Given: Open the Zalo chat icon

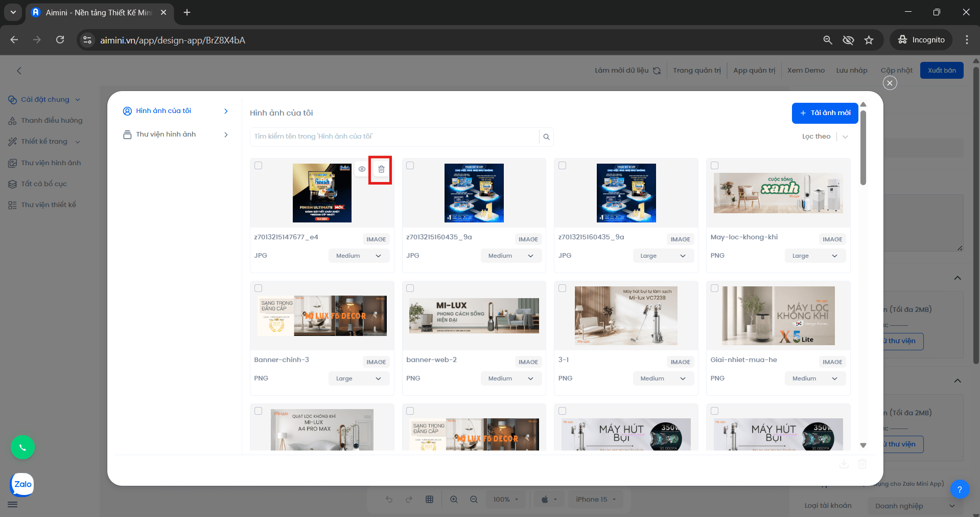Looking at the screenshot, I should point(22,484).
